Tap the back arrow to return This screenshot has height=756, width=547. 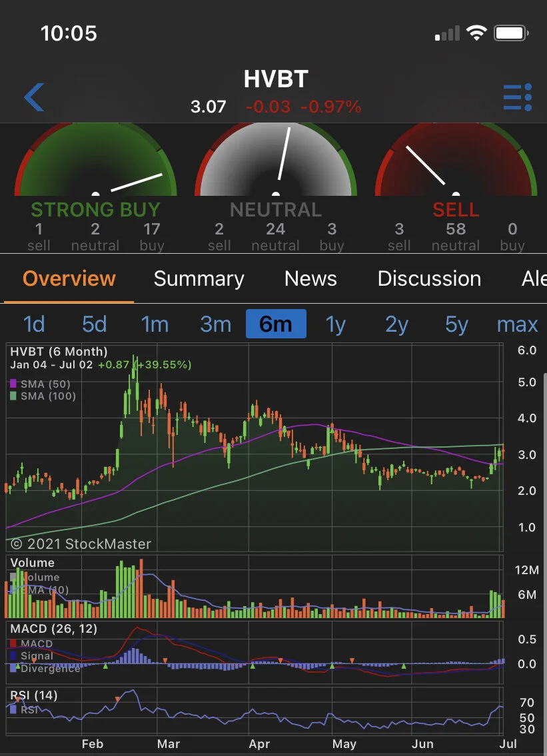[33, 97]
